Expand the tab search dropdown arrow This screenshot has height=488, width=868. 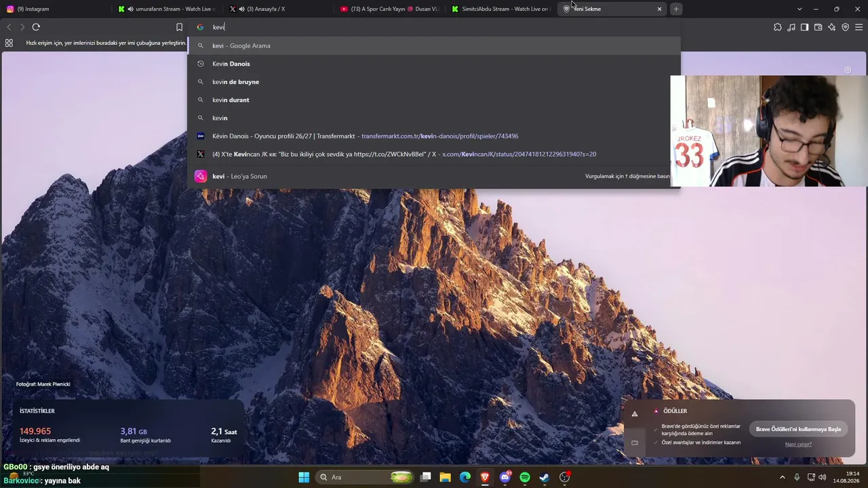point(800,9)
